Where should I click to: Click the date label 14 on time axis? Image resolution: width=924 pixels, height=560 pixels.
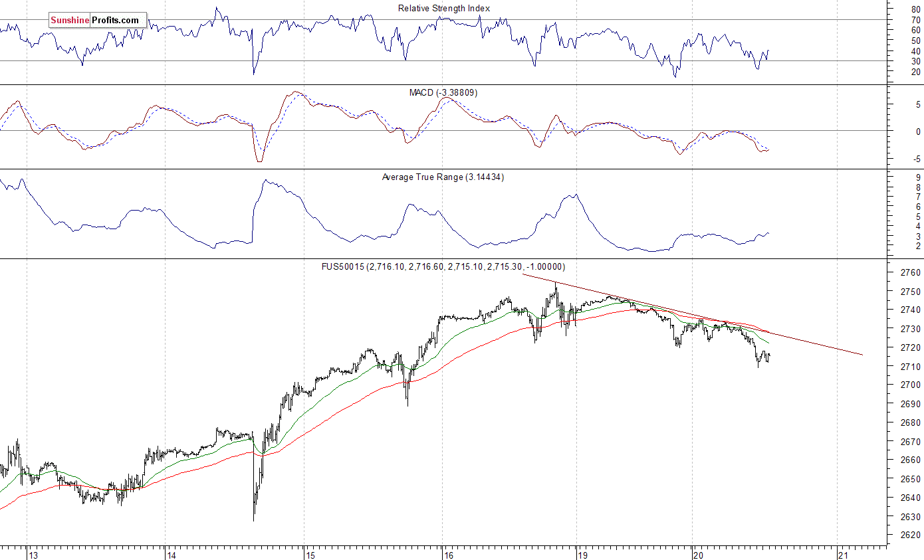pos(172,555)
